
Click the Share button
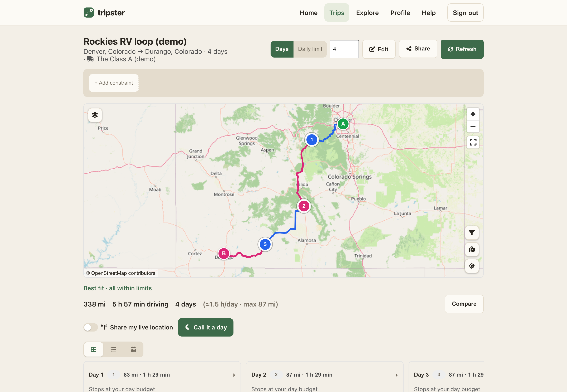418,49
